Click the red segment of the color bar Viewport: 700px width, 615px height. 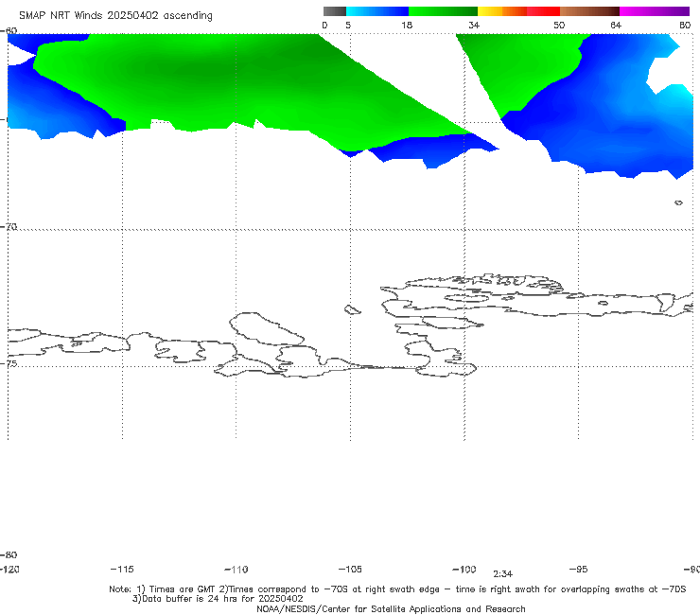click(x=543, y=11)
